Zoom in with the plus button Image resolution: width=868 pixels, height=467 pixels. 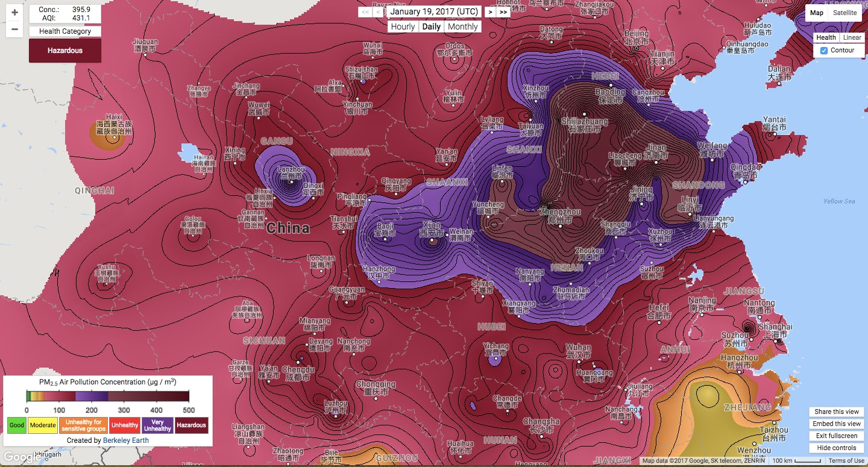[14, 12]
